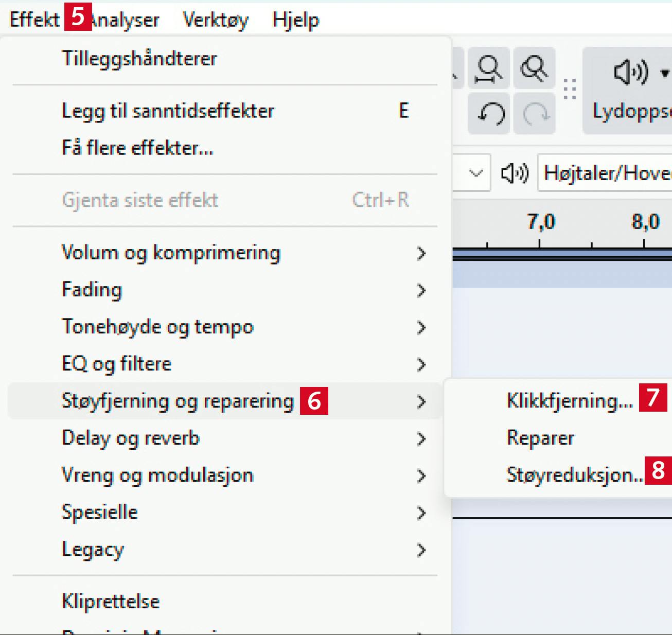The image size is (672, 635).
Task: Click the 7,0 mark on timeline ruler
Action: tap(540, 223)
